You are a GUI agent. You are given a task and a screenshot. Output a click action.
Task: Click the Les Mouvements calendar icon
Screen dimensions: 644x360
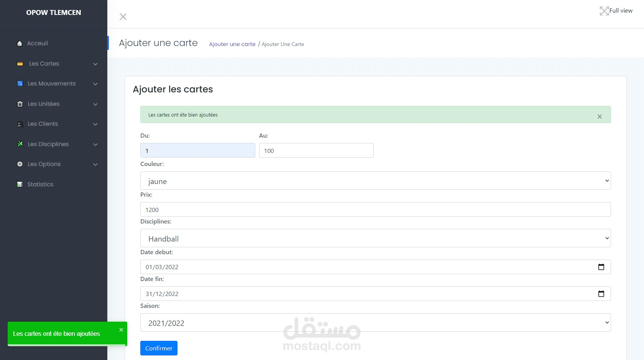pyautogui.click(x=20, y=83)
